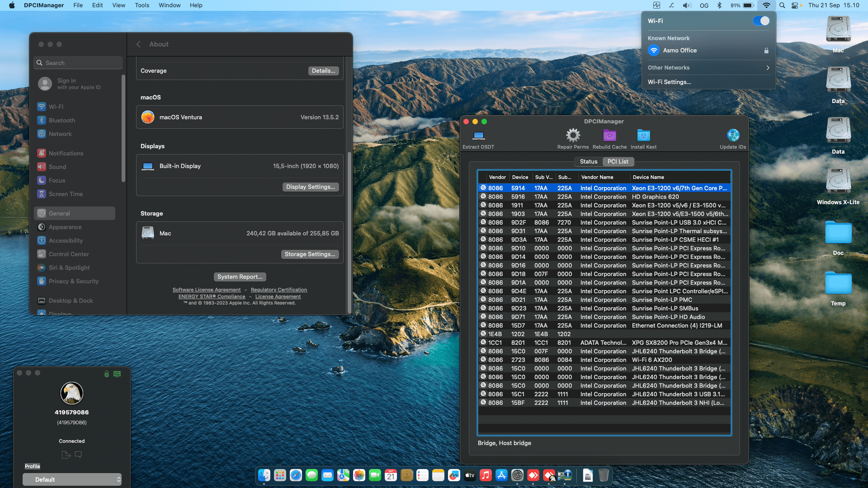Switch to the Status tab
Screen dimensions: 868x488
click(588, 161)
